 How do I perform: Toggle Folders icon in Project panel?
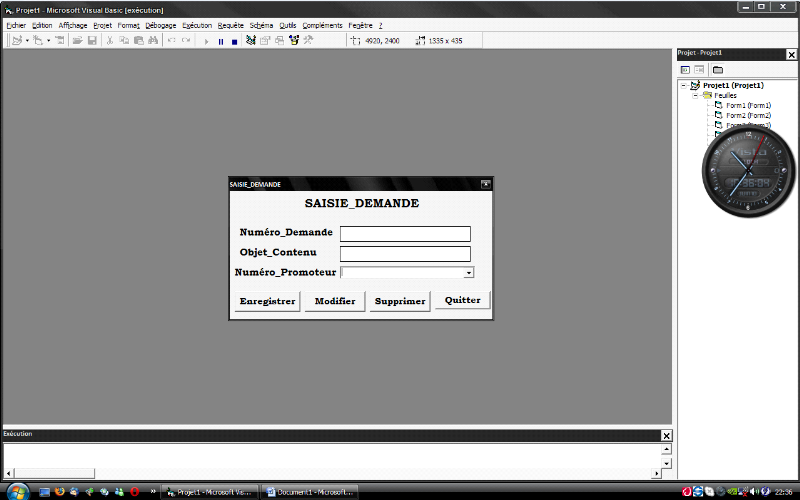point(718,69)
